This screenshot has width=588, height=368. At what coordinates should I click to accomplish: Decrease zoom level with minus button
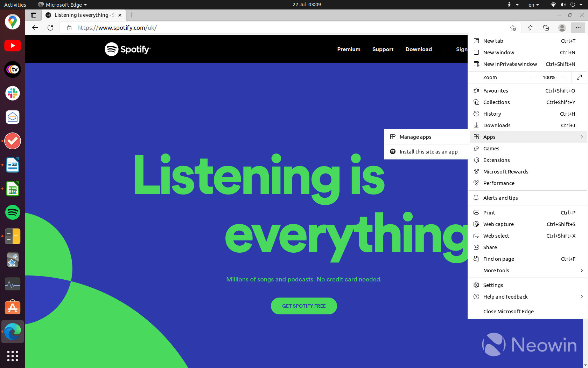(x=533, y=77)
